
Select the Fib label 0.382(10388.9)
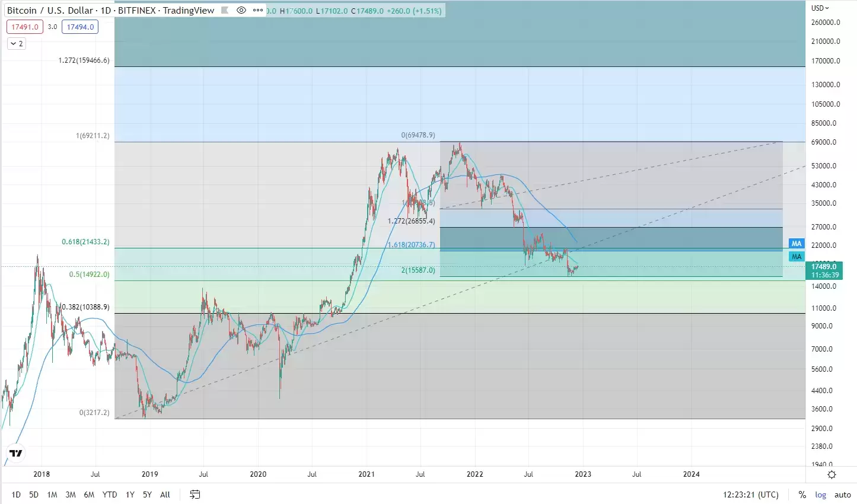tap(85, 307)
